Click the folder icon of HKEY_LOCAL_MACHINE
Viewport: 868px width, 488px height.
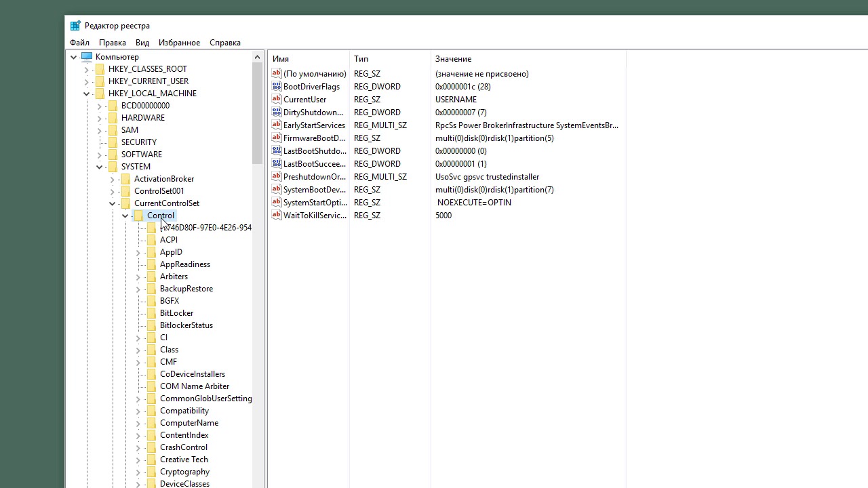[100, 94]
